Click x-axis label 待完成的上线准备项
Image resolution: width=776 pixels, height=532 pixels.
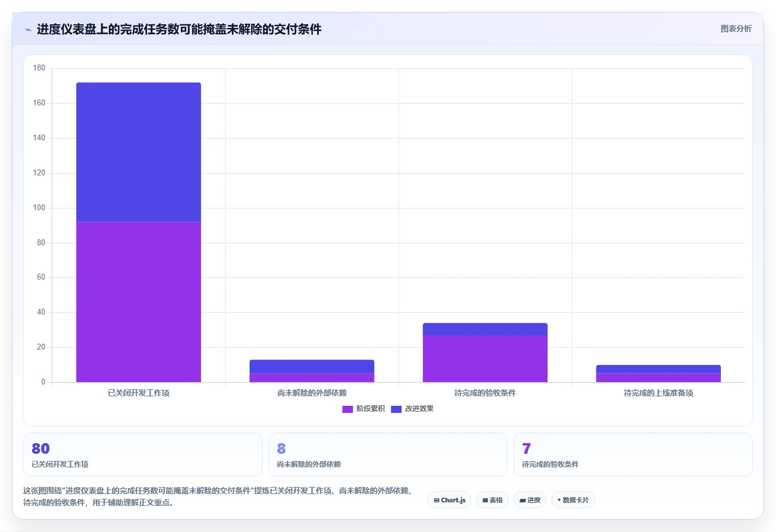coord(658,393)
